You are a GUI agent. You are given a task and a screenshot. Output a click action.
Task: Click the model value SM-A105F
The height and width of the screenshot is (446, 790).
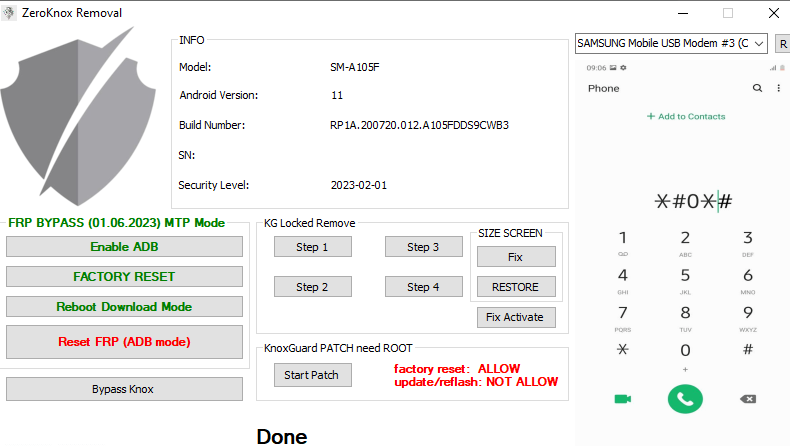[355, 67]
